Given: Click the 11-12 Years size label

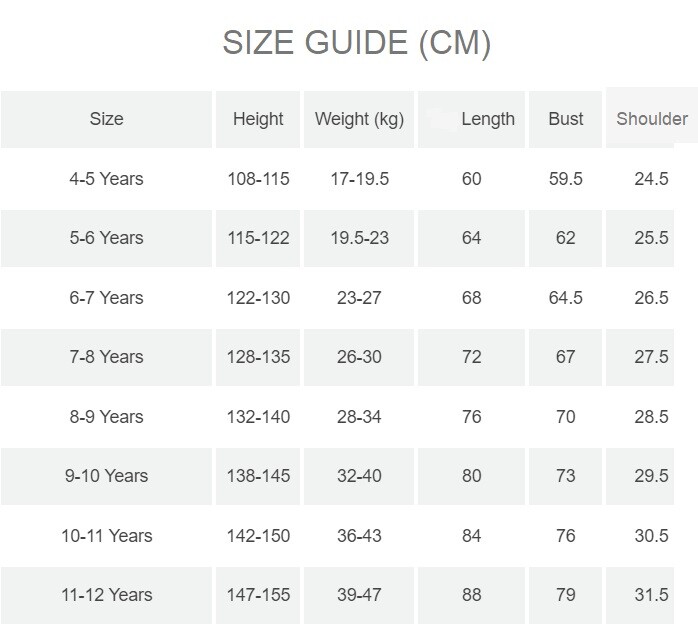Looking at the screenshot, I should pyautogui.click(x=106, y=595).
